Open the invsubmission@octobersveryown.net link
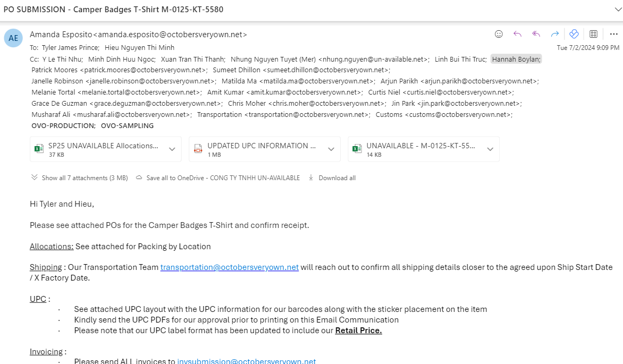This screenshot has height=364, width=623. 246,361
